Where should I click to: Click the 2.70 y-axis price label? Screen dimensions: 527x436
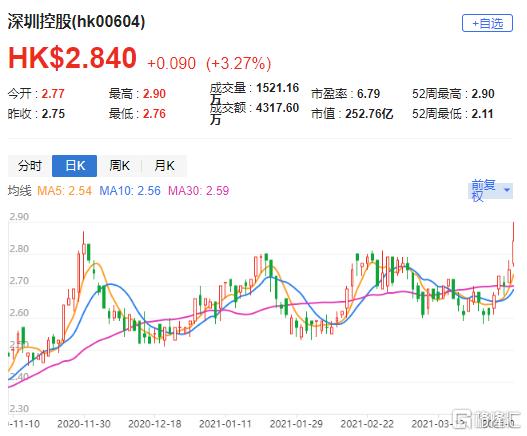[x=19, y=281]
